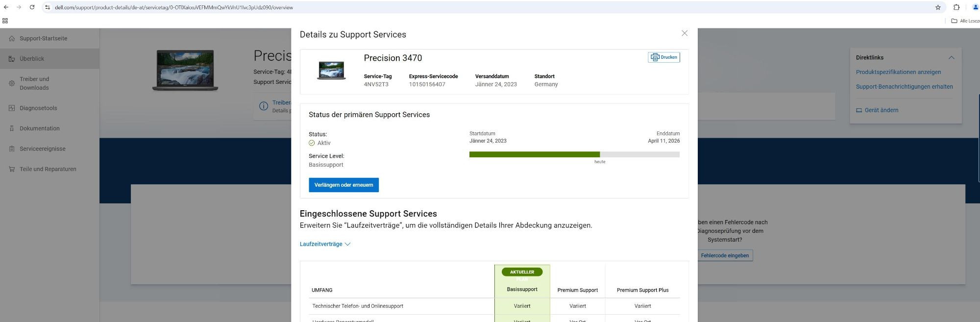Viewport: 980px width, 322px height.
Task: Reload the page
Action: tap(32, 7)
